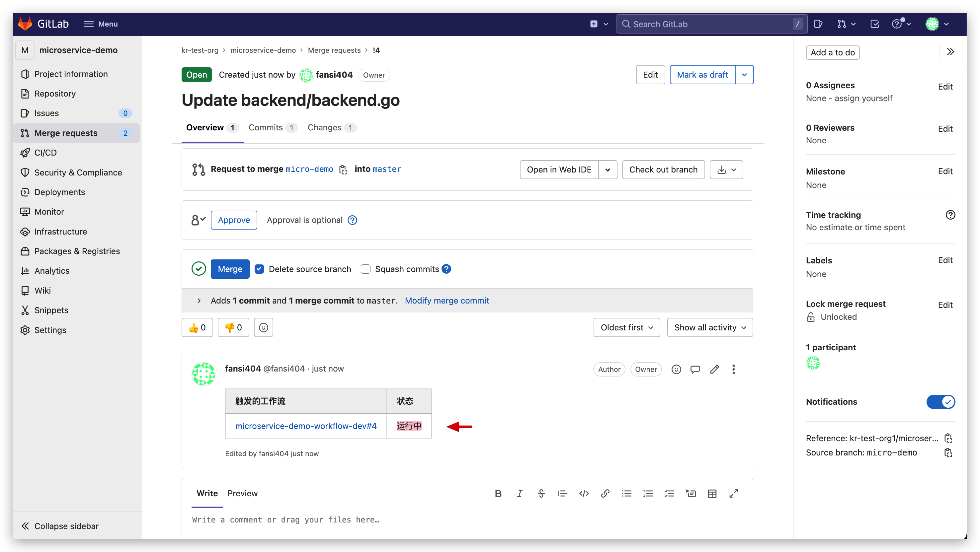
Task: Add a task checklist in the comment editor
Action: [669, 494]
